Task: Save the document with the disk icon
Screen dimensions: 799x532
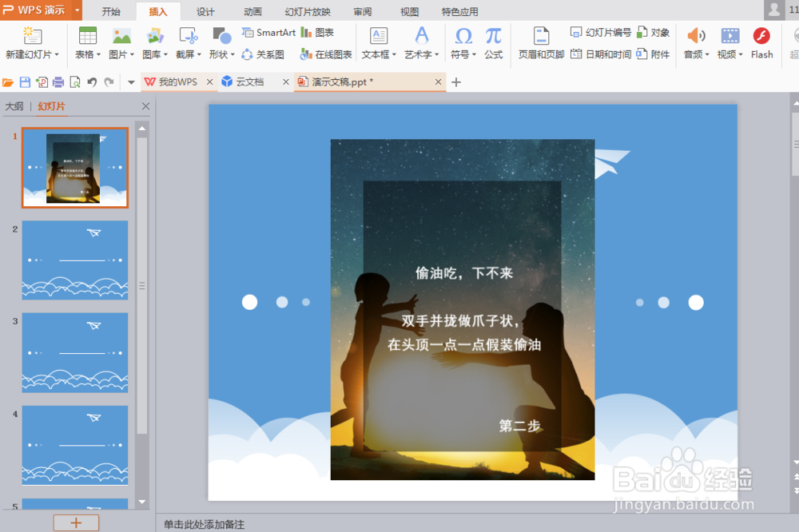Action: coord(25,82)
